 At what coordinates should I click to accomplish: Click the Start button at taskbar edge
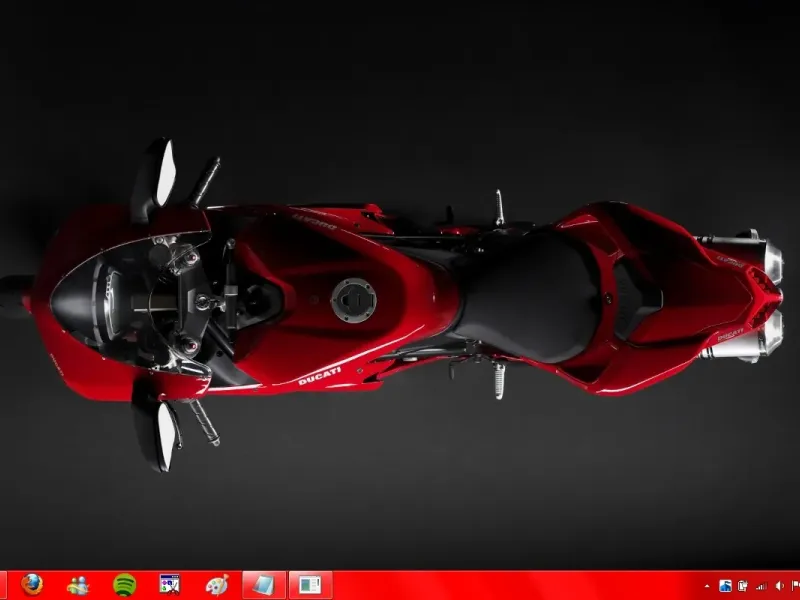coord(3,584)
